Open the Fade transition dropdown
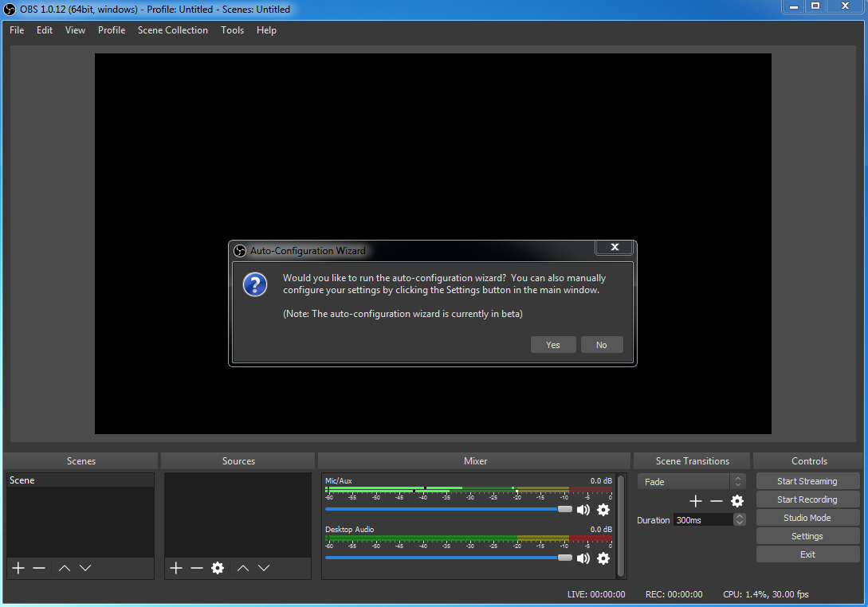Image resolution: width=868 pixels, height=607 pixels. (690, 482)
